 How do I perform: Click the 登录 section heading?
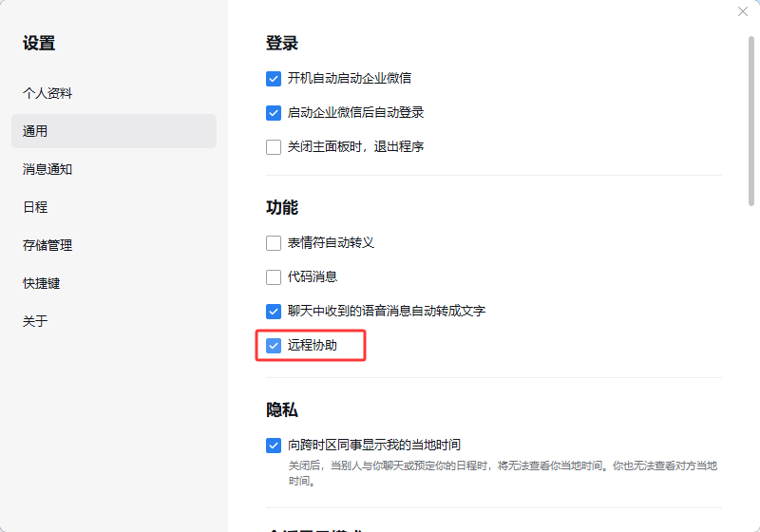pyautogui.click(x=282, y=43)
